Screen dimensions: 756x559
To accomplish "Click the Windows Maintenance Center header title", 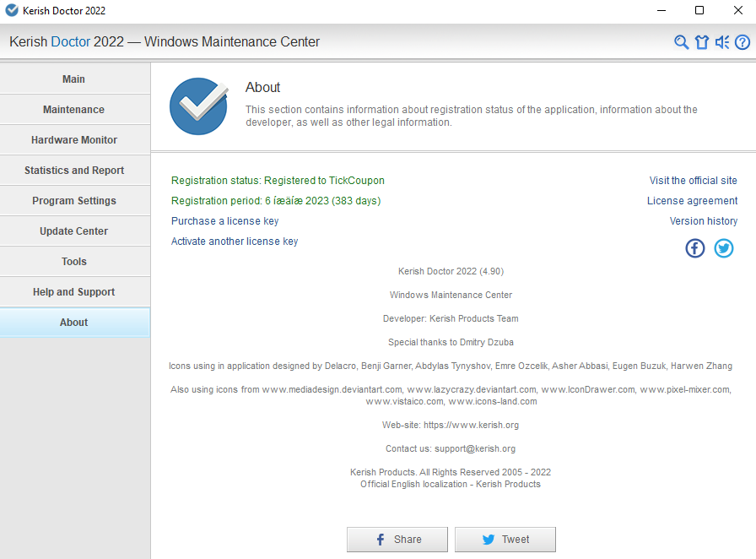I will tap(165, 42).
